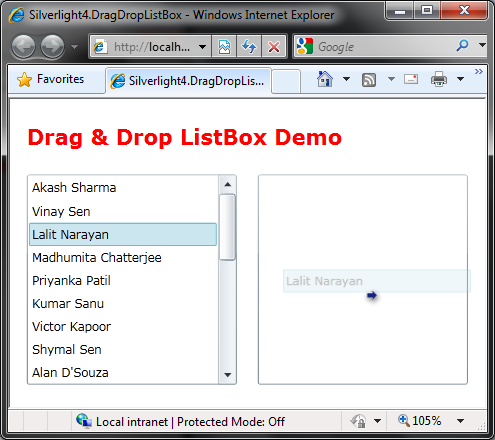Open the Print options dropdown arrow
This screenshot has width=495, height=440.
click(460, 79)
